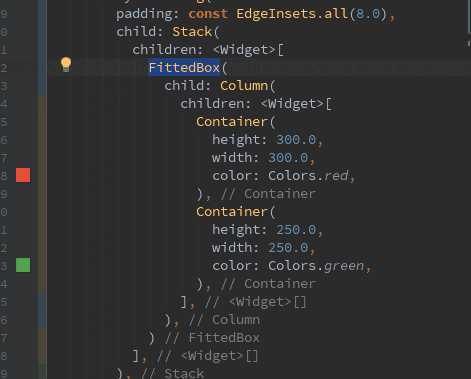This screenshot has height=379, width=471.
Task: Click the Stack widget name
Action: pyautogui.click(x=192, y=32)
